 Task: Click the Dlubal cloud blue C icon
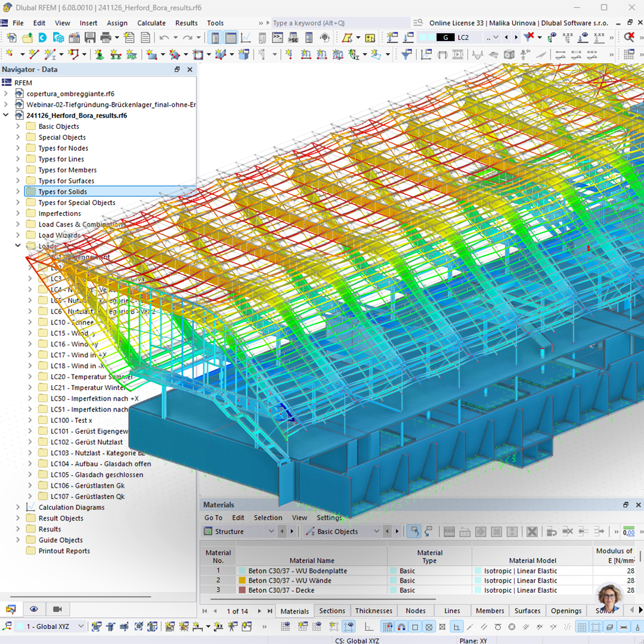click(43, 38)
